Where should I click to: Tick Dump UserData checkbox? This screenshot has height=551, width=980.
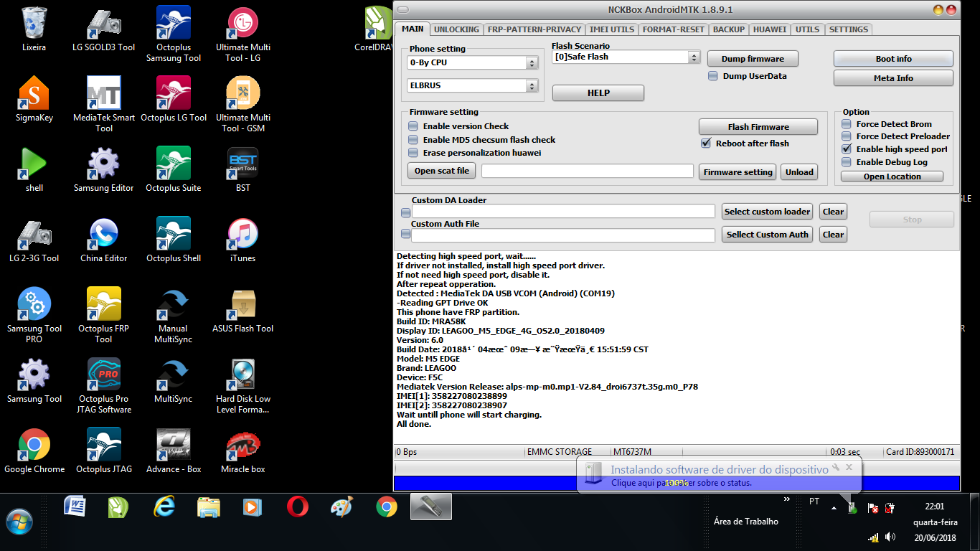pos(713,76)
